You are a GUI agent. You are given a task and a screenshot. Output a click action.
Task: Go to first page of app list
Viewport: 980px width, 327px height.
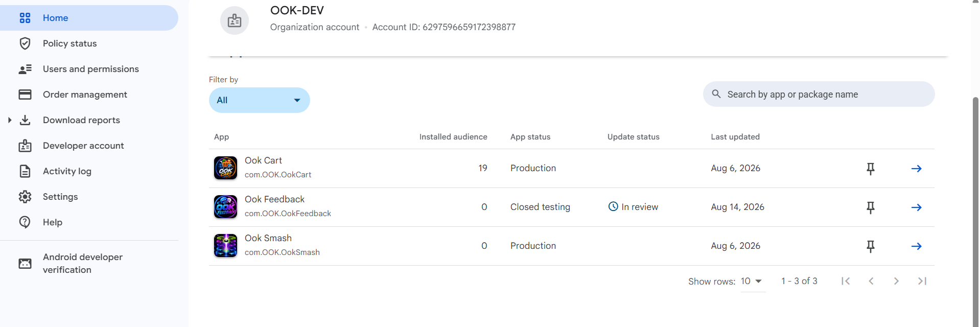pos(846,281)
